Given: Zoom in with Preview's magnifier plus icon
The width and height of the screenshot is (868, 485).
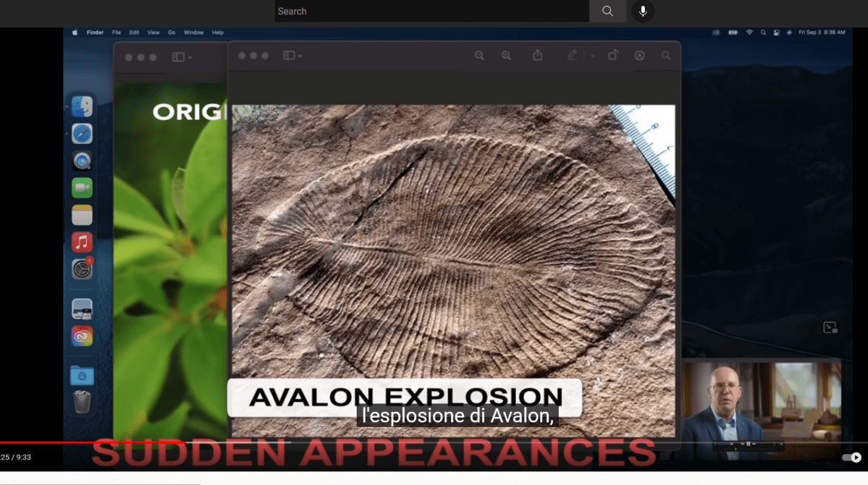Looking at the screenshot, I should coord(506,55).
